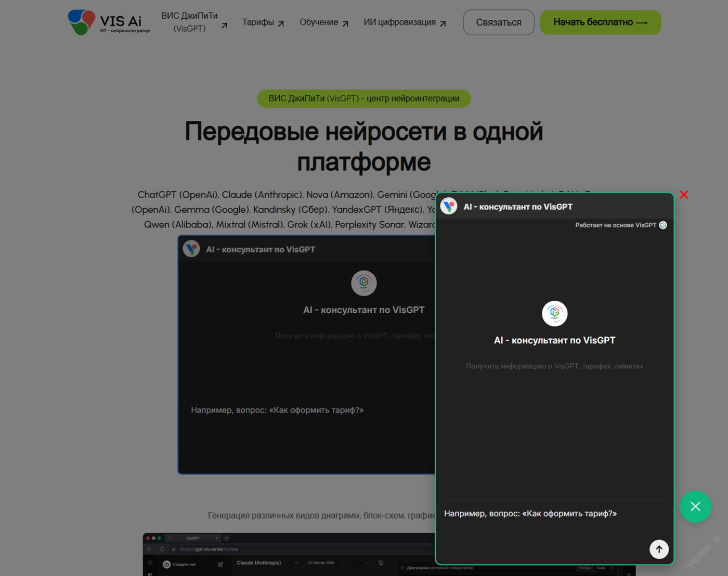Viewport: 728px width, 576px height.
Task: Click the question input field in the chat widget
Action: (530, 514)
